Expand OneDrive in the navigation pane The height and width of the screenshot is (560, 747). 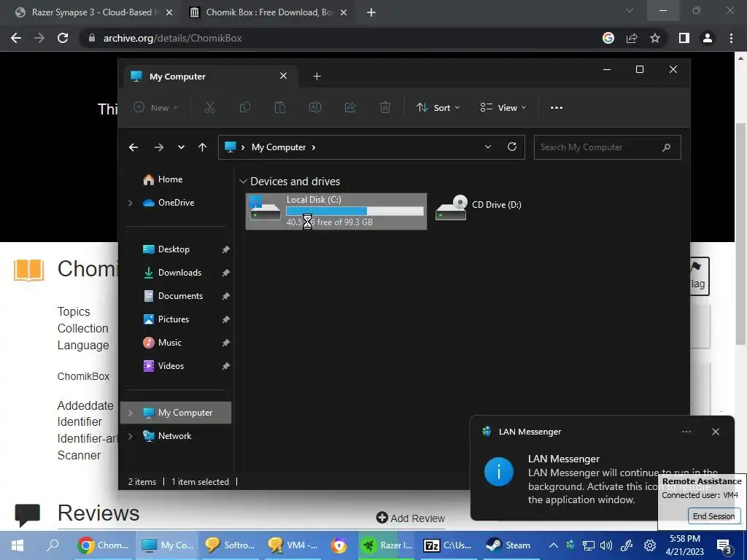pyautogui.click(x=130, y=203)
